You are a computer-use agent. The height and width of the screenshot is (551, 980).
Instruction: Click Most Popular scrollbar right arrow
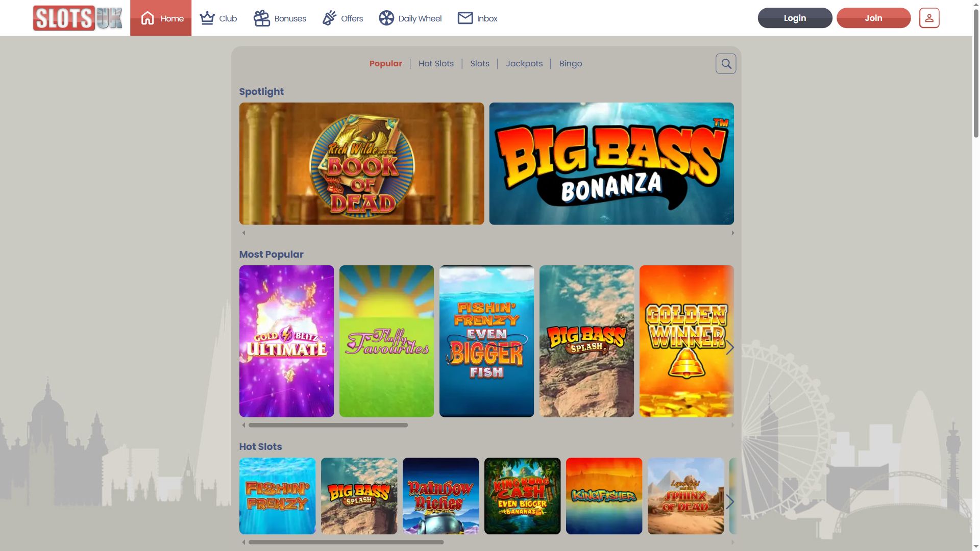click(x=732, y=425)
